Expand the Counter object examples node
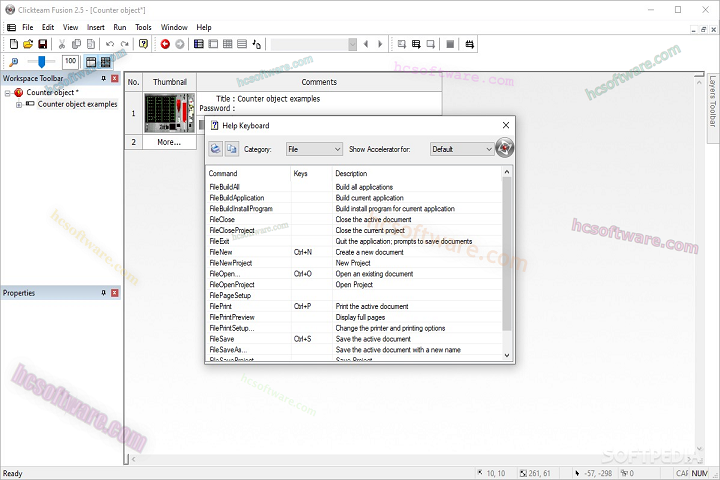The image size is (720, 480). coord(19,105)
